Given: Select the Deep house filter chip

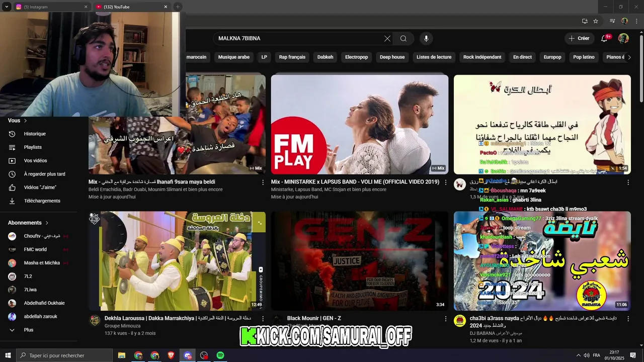Looking at the screenshot, I should tap(392, 57).
